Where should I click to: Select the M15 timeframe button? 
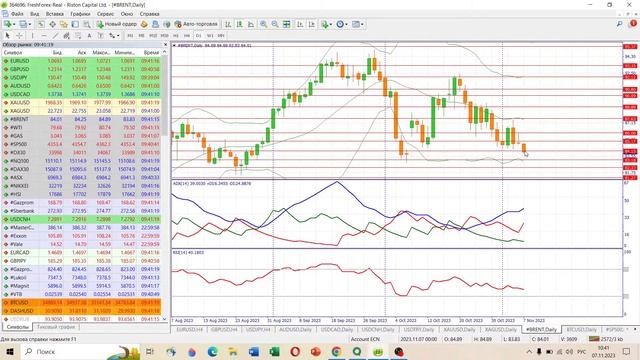(153, 36)
